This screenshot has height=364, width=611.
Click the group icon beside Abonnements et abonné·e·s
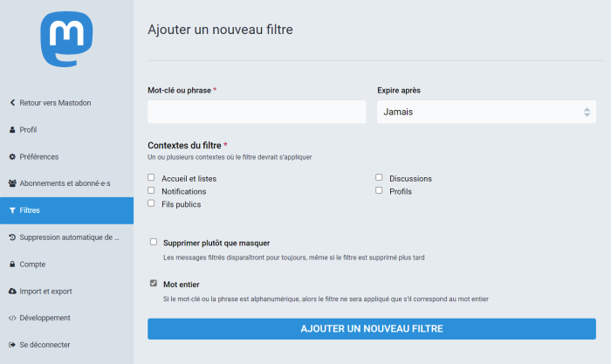coord(12,183)
